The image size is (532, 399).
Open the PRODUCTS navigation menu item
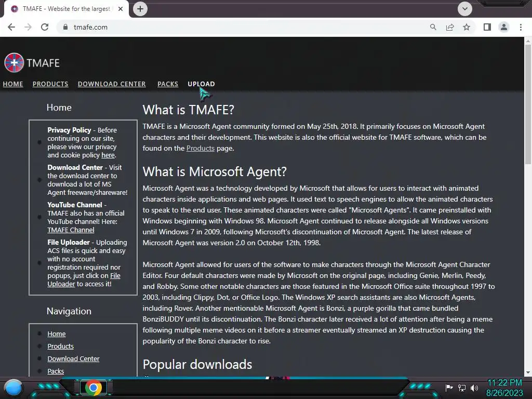pos(50,84)
